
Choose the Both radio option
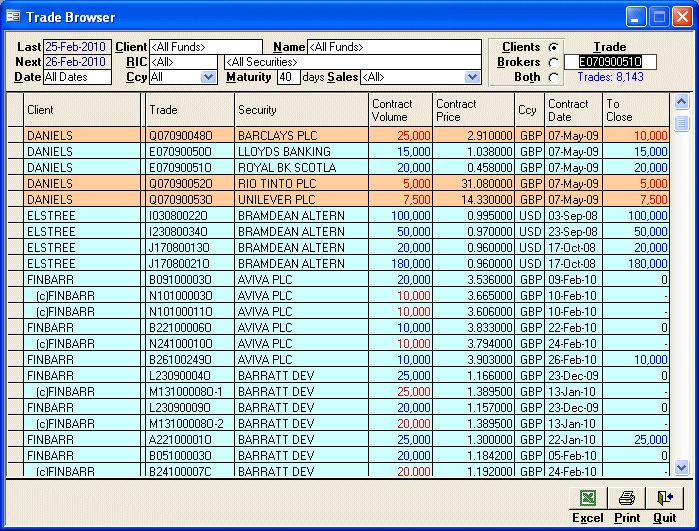(553, 77)
